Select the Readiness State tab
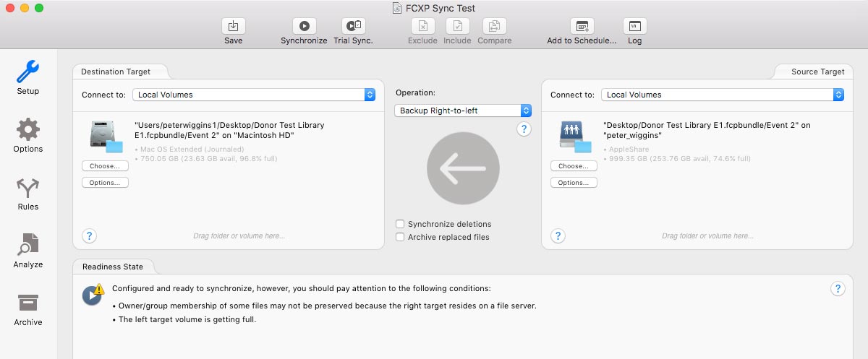This screenshot has height=359, width=868. point(112,267)
